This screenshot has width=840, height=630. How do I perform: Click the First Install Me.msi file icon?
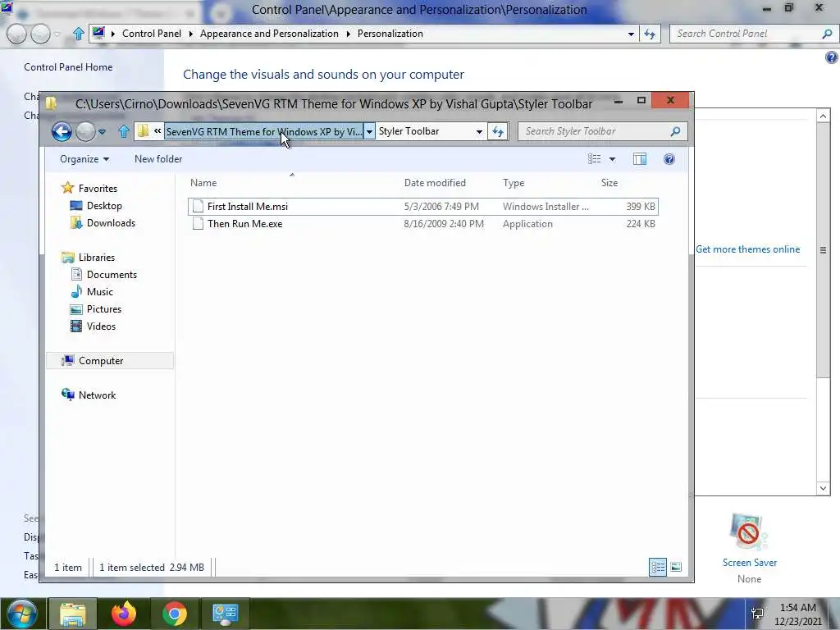pyautogui.click(x=198, y=206)
